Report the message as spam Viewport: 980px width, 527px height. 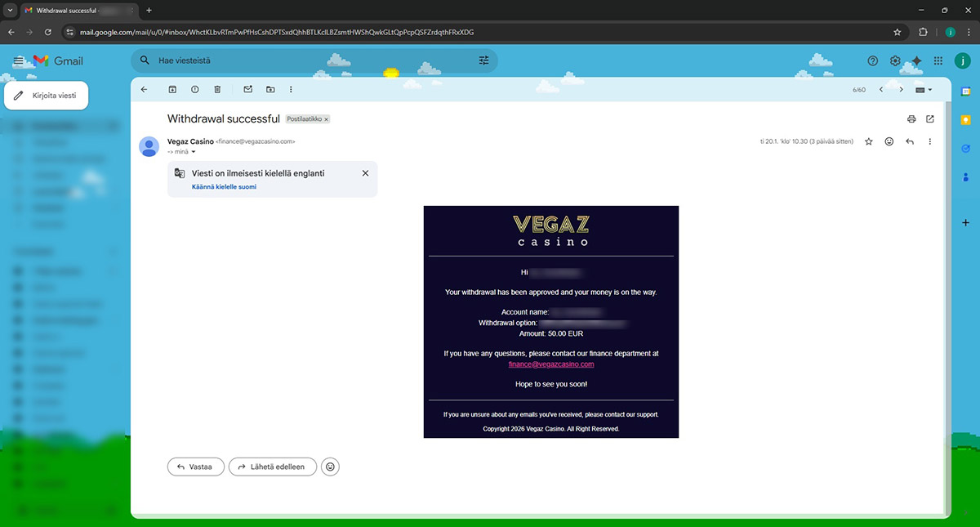194,89
